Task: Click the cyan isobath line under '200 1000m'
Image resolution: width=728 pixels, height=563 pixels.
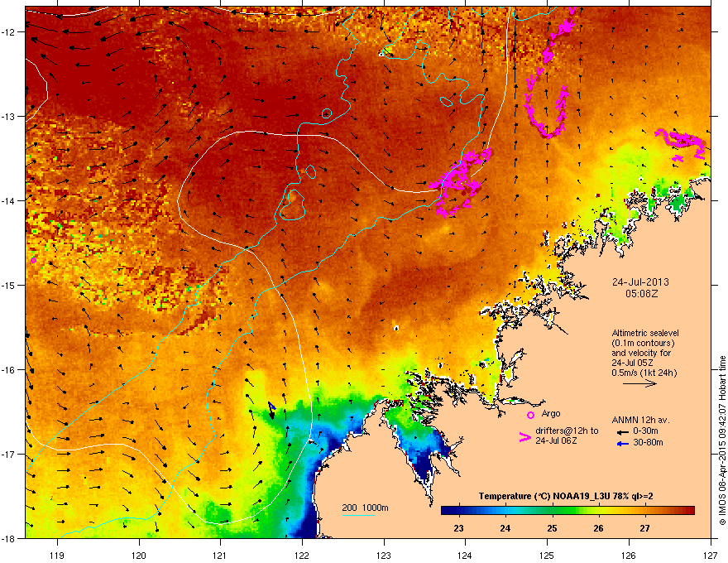Action: coord(358,515)
